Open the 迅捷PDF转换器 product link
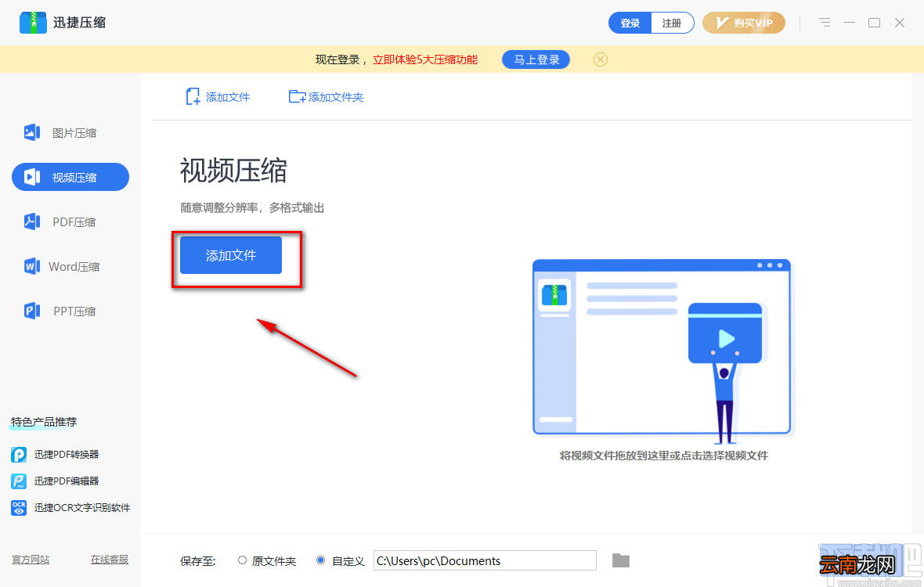 click(67, 455)
